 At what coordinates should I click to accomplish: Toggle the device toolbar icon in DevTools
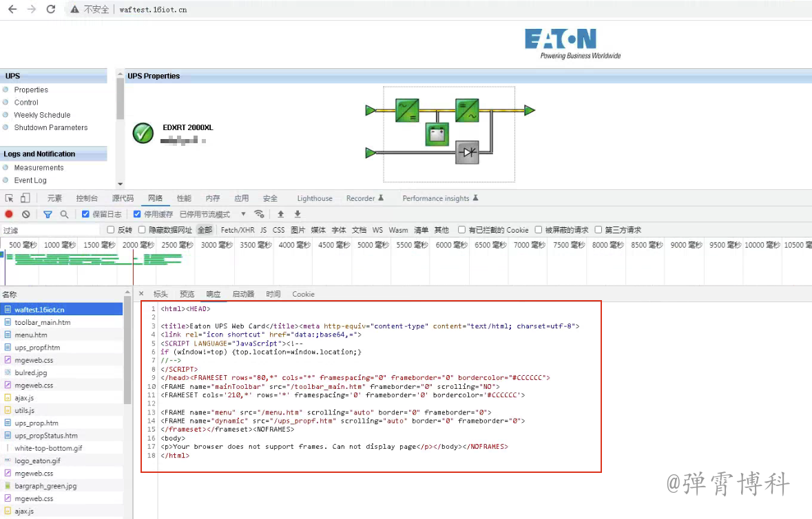[x=25, y=198]
